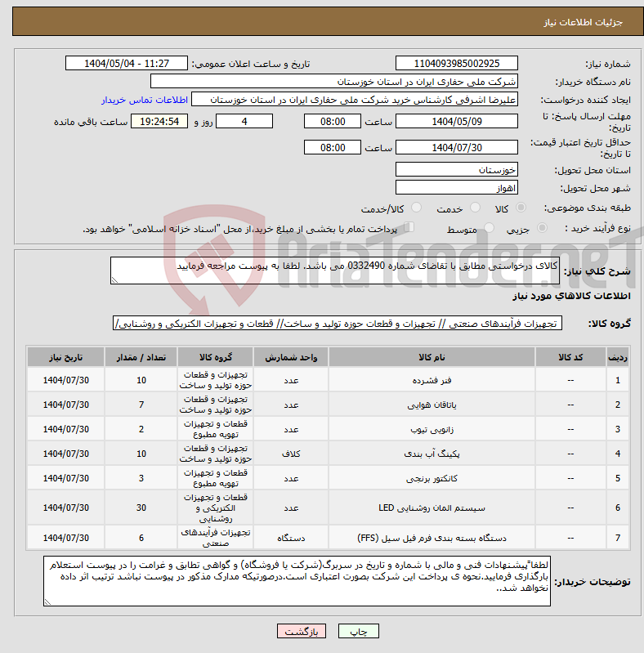The image size is (644, 653).
Task: Click the unit cell دستگاه
Action: click(x=291, y=538)
